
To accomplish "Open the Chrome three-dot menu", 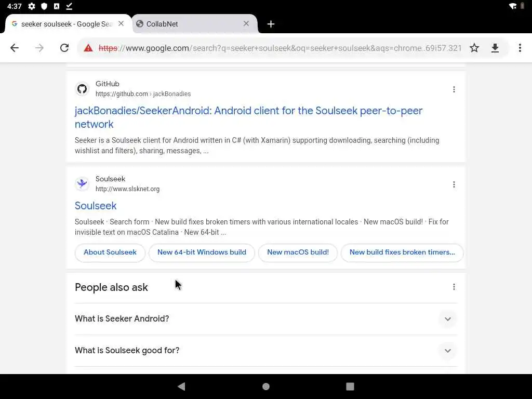I will coord(520,48).
